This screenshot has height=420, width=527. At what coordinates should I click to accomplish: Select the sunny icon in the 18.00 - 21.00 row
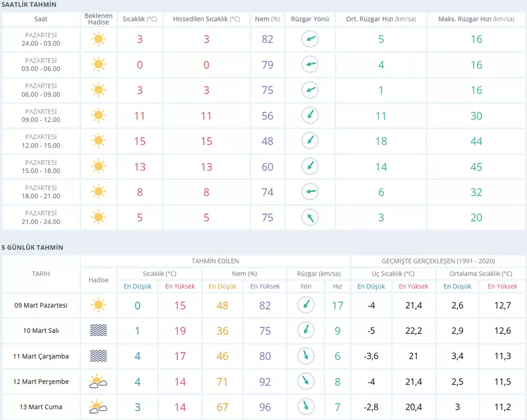(98, 192)
